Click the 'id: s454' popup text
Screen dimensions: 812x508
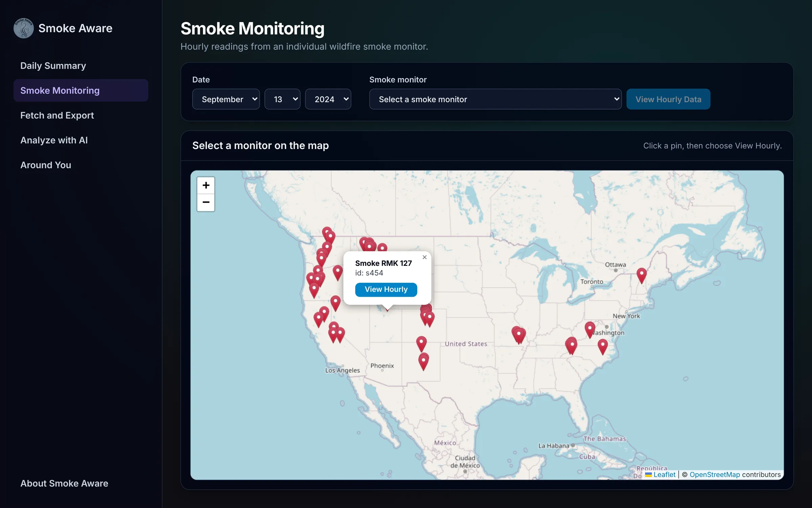(369, 273)
